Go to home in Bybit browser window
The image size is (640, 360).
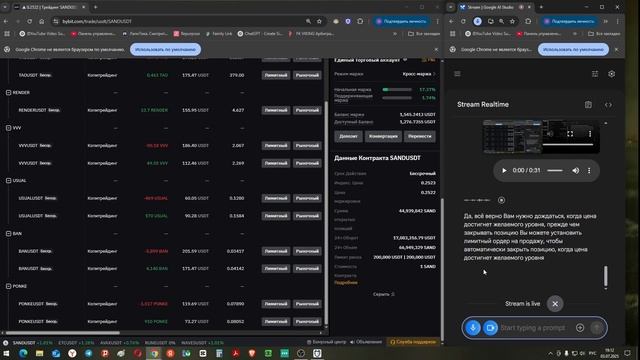41,21
